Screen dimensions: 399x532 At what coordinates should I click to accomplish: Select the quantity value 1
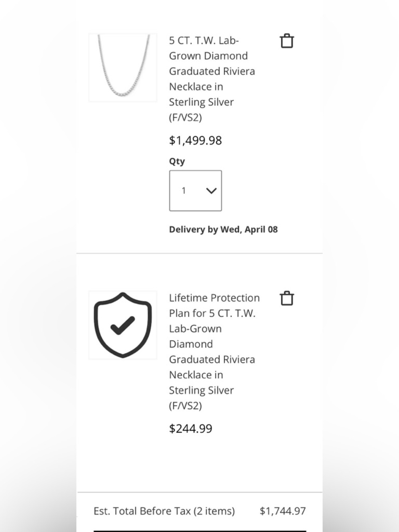(184, 191)
